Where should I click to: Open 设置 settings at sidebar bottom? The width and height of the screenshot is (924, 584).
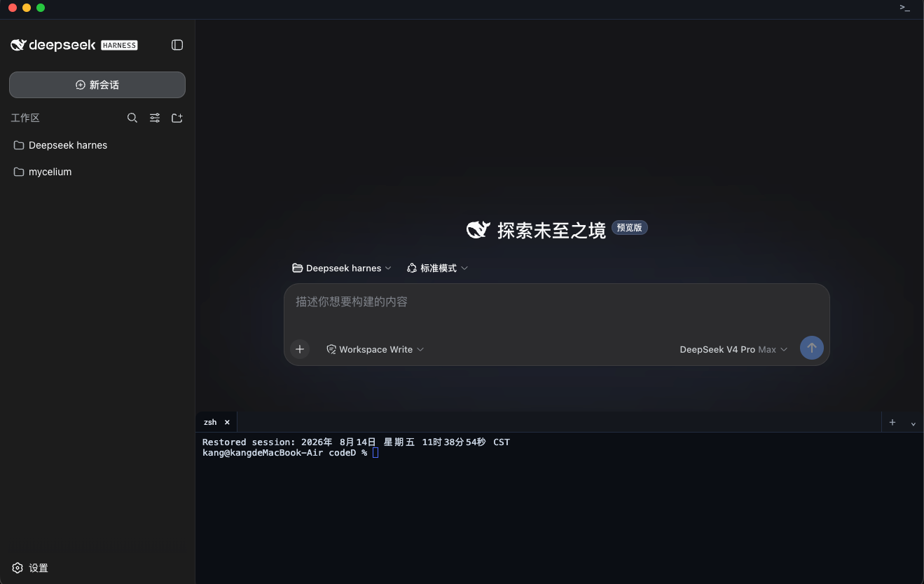click(30, 568)
